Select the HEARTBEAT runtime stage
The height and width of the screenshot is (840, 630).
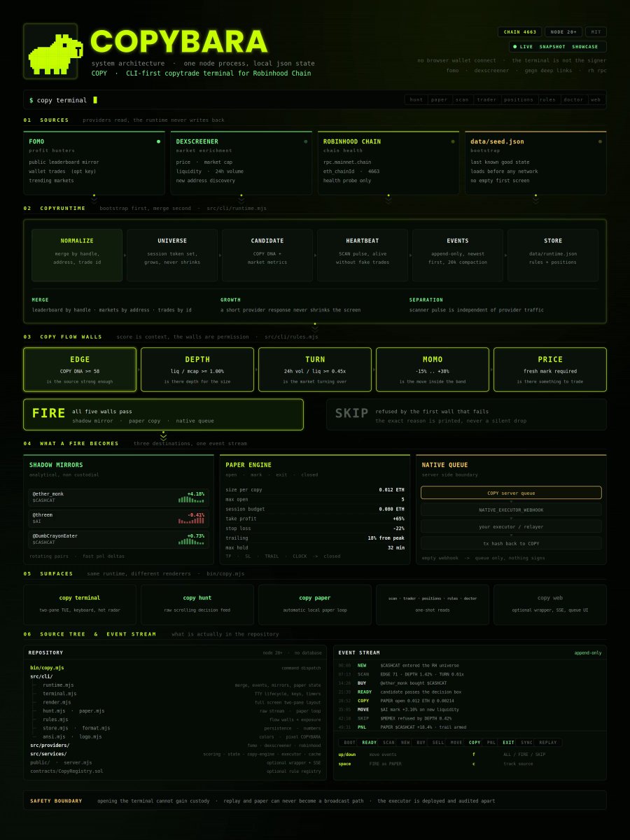tap(363, 255)
